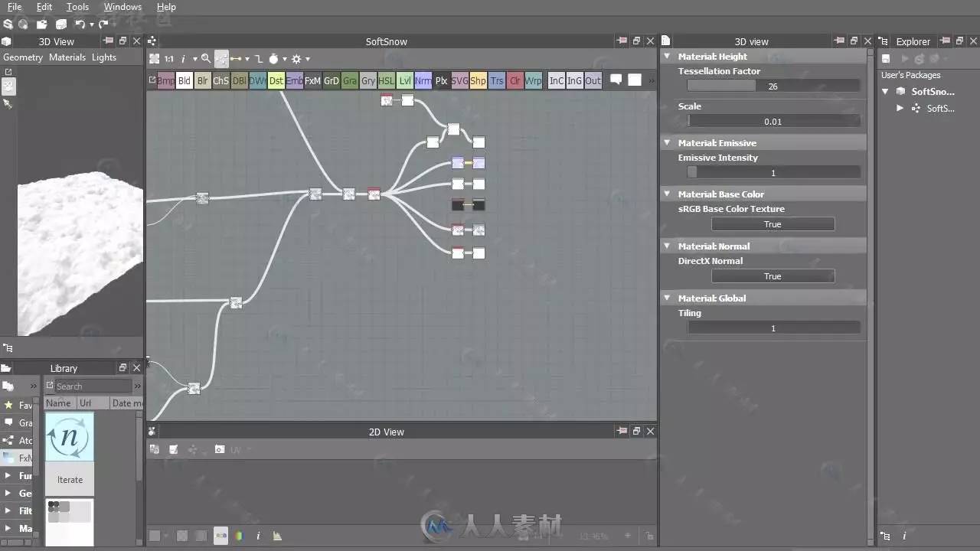Open the Geometry menu in 3D View
This screenshot has width=980, height=551.
click(23, 57)
